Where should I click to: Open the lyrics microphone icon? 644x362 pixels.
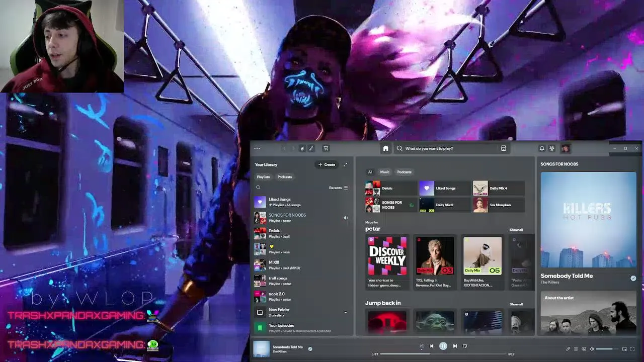click(568, 349)
